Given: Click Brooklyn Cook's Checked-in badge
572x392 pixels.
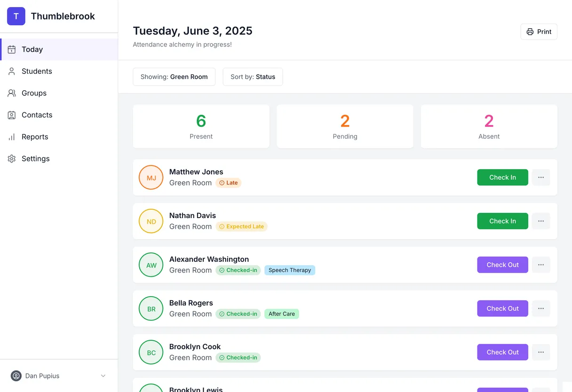Looking at the screenshot, I should 238,358.
